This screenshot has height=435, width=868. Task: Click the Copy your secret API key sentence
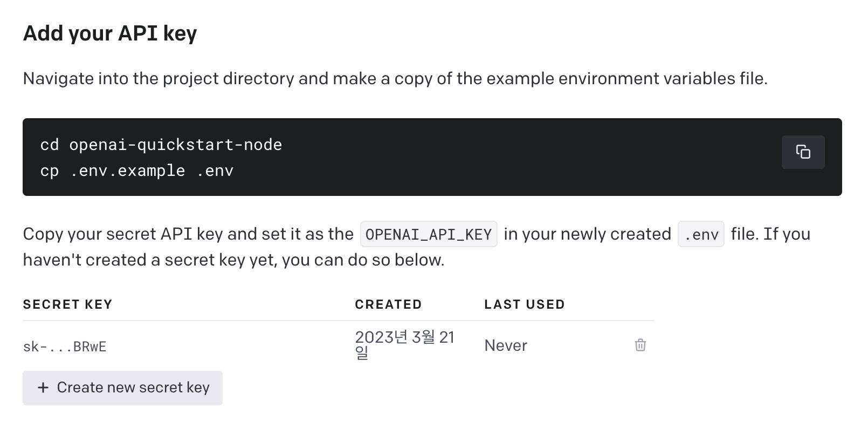pos(188,234)
